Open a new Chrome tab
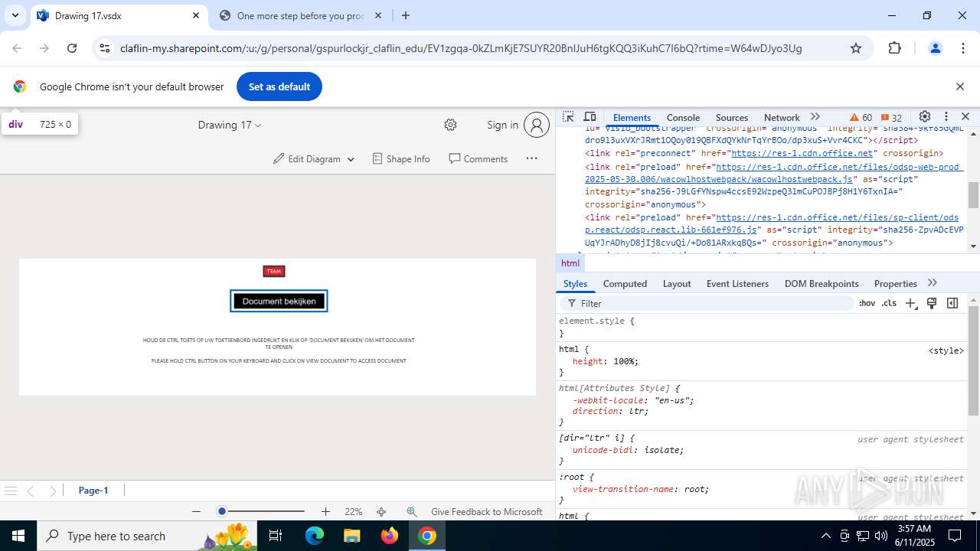This screenshot has height=551, width=980. (406, 15)
